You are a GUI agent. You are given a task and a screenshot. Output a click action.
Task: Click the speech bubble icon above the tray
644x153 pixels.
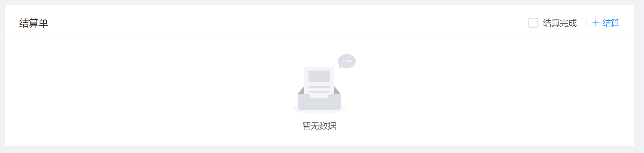click(347, 61)
